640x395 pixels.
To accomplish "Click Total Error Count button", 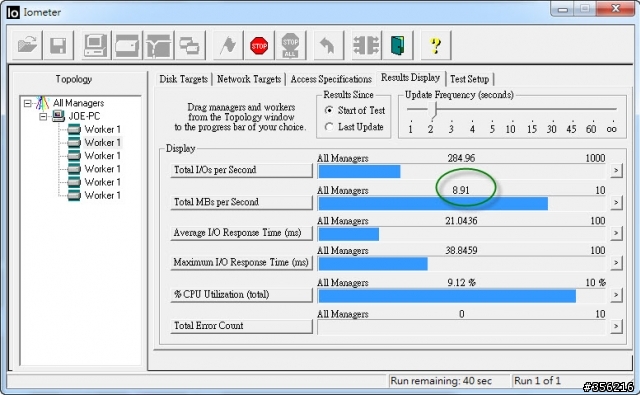I will point(241,326).
